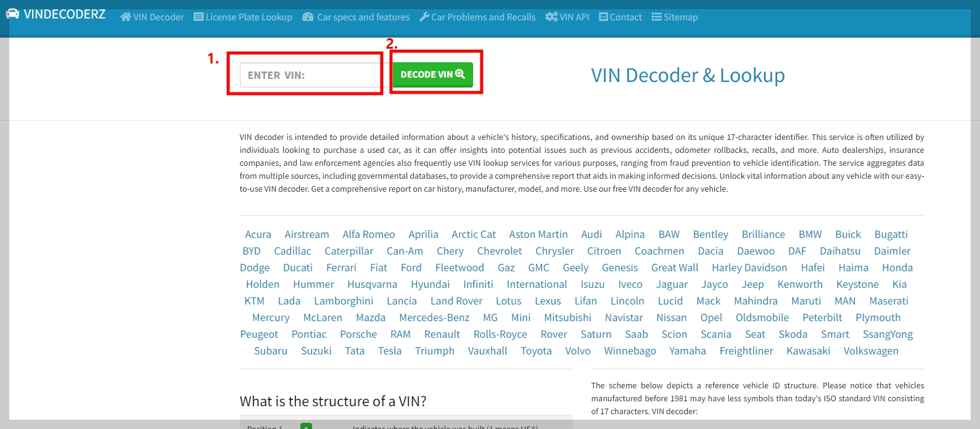The image size is (980, 429).
Task: Go to Car specs and features
Action: [x=356, y=17]
